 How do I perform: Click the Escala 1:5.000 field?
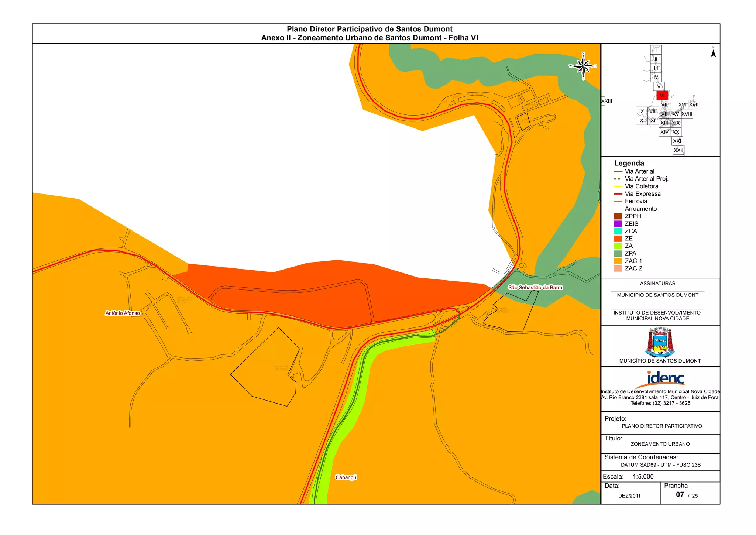tap(642, 476)
